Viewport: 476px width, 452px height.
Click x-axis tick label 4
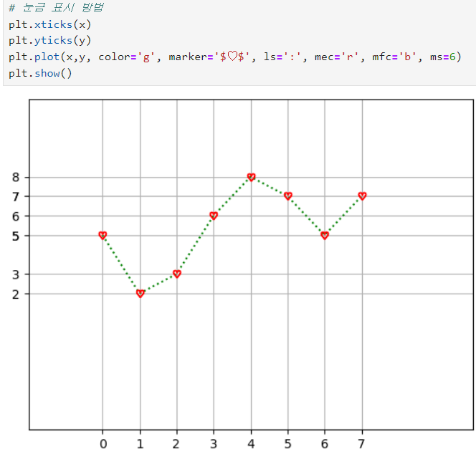[251, 444]
